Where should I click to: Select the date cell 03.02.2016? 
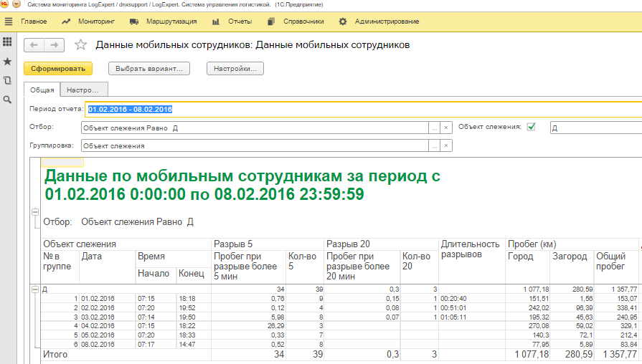click(108, 317)
